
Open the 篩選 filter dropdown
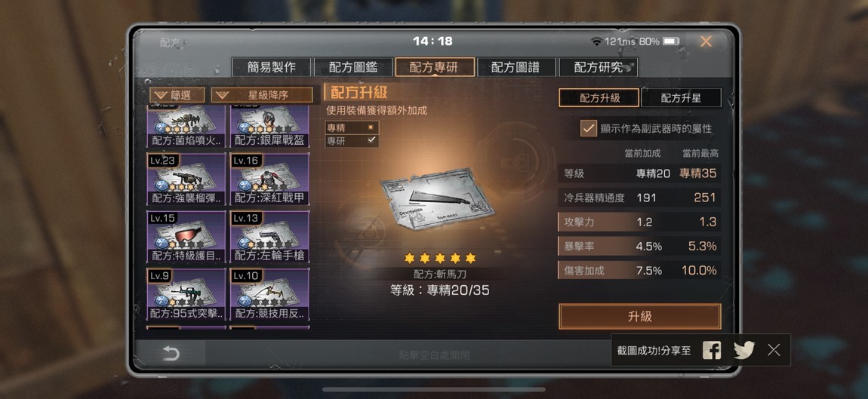[x=177, y=95]
